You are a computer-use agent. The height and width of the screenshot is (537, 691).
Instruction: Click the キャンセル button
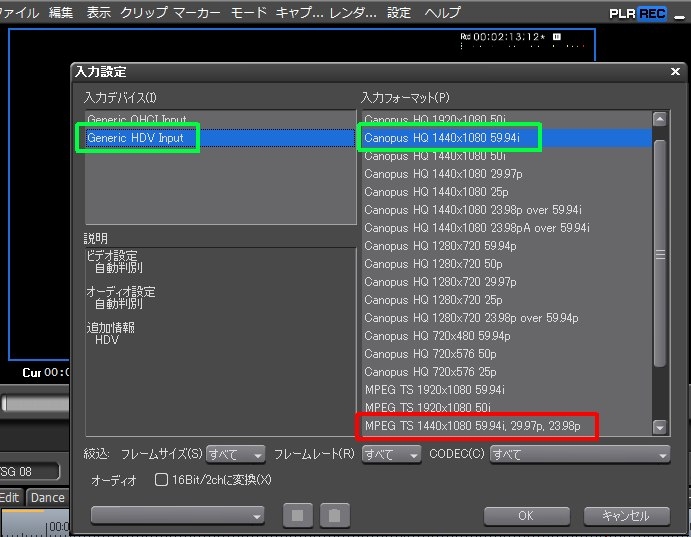tap(627, 515)
